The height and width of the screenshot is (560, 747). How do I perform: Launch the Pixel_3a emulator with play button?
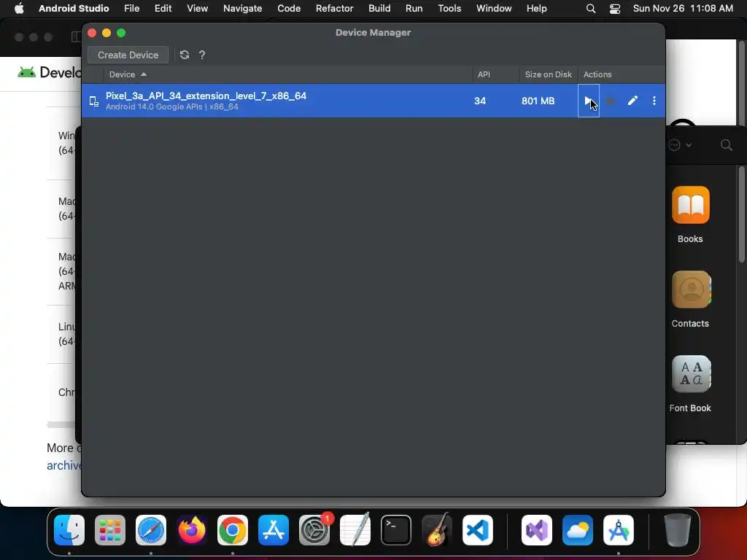[589, 101]
